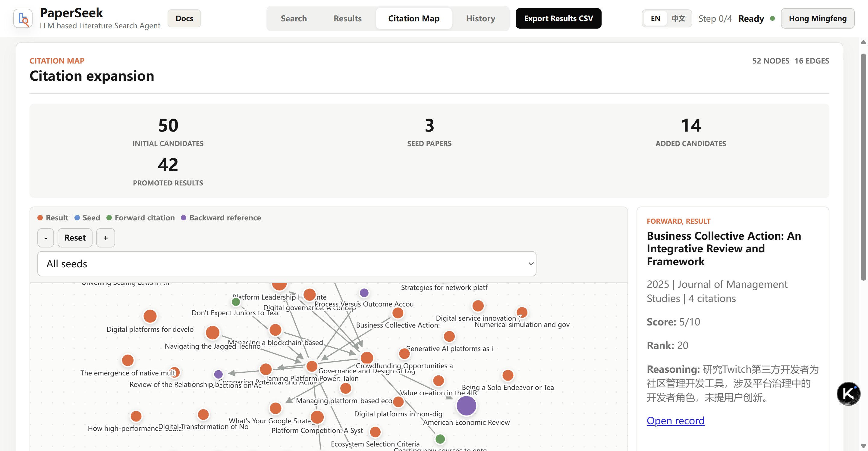
Task: Select the Governance and Design node
Action: coord(366,357)
